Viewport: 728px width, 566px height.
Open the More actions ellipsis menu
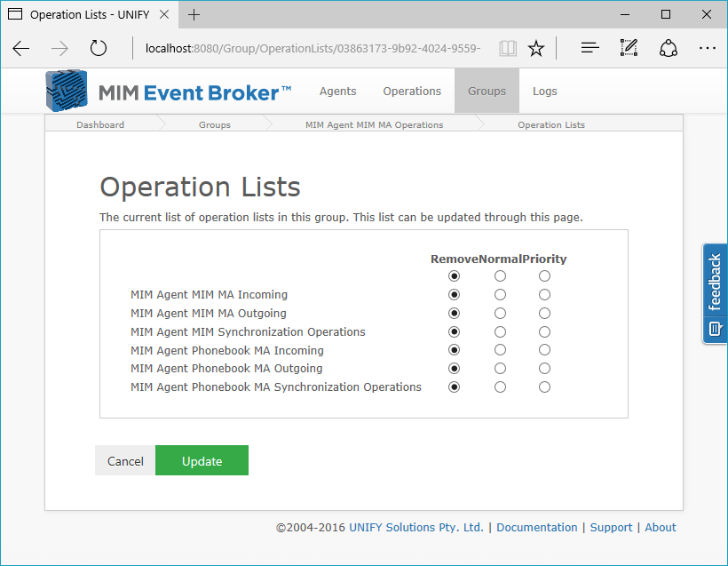707,48
